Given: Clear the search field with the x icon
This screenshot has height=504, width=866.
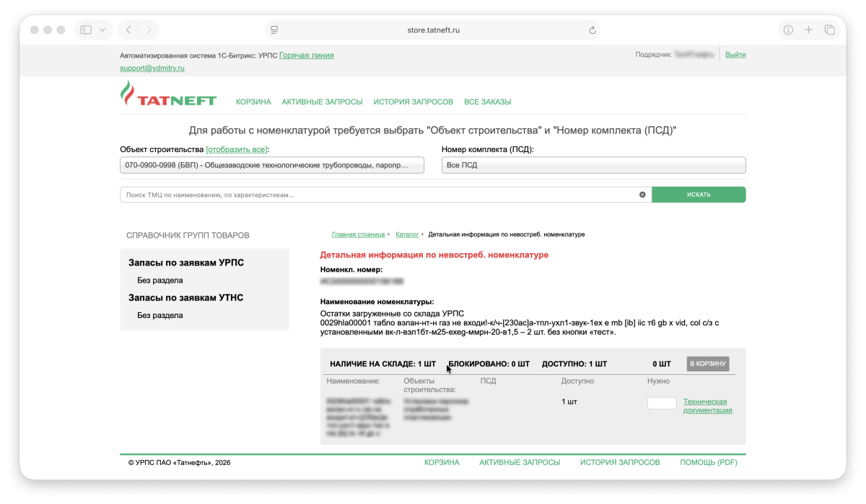Looking at the screenshot, I should pos(642,195).
